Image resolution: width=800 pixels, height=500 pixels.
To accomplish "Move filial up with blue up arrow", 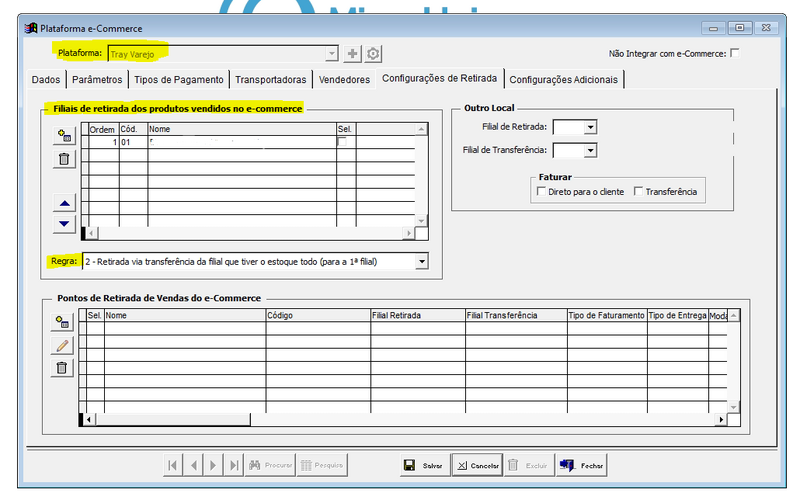I will pos(64,203).
